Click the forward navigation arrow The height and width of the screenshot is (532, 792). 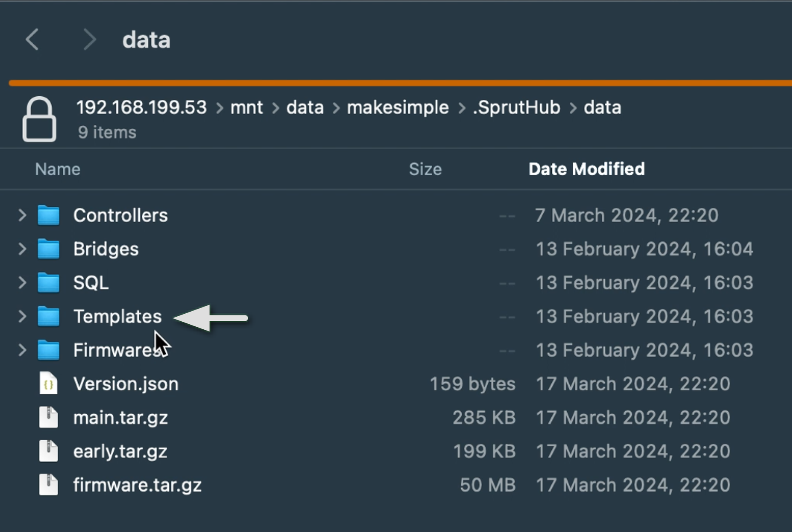click(x=89, y=40)
